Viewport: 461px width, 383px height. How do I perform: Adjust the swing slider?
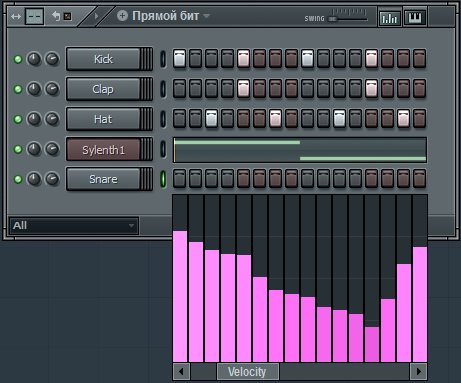[348, 19]
